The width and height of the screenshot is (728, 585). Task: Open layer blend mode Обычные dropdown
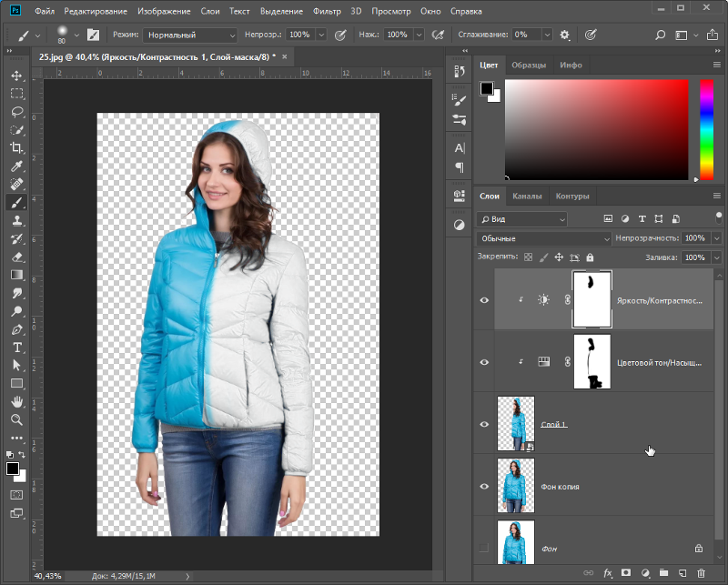543,238
